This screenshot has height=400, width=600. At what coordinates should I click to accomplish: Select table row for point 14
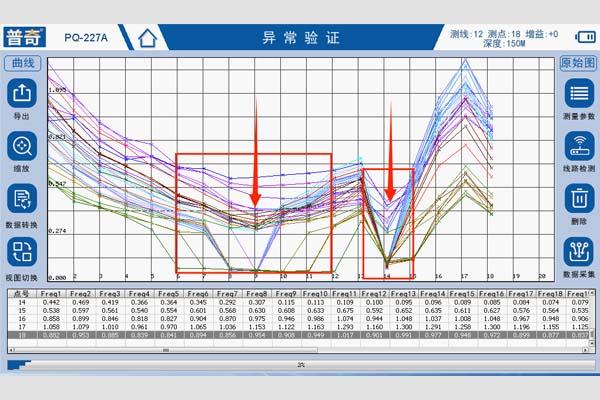point(298,302)
